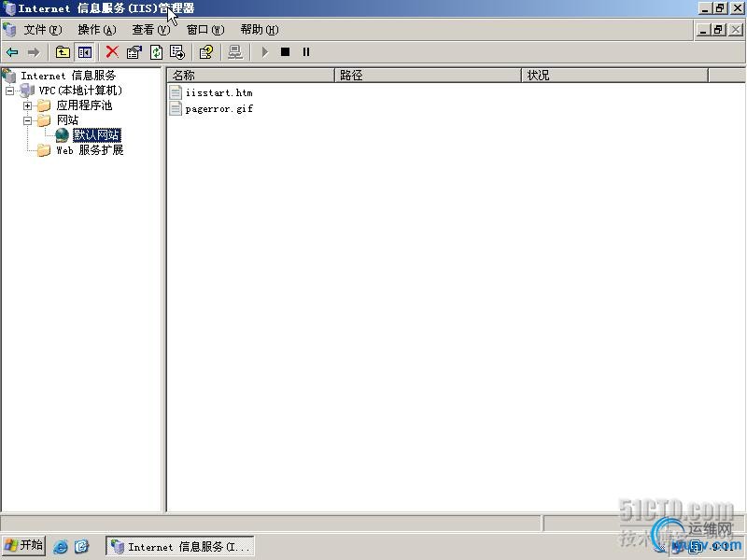Close the inner console window

pyautogui.click(x=736, y=30)
